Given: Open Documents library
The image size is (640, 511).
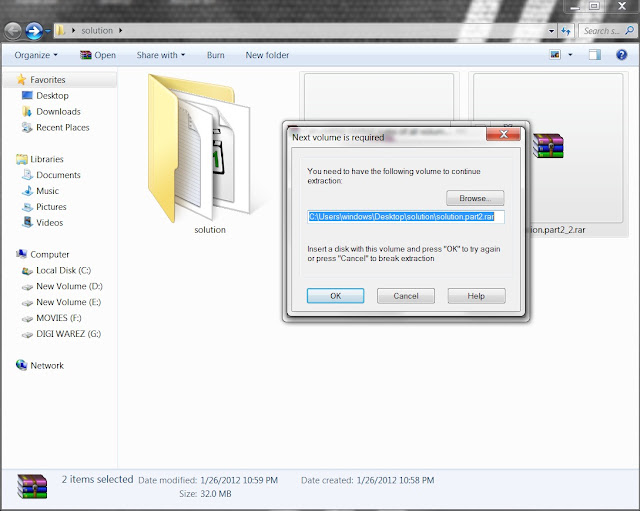Looking at the screenshot, I should [x=58, y=175].
